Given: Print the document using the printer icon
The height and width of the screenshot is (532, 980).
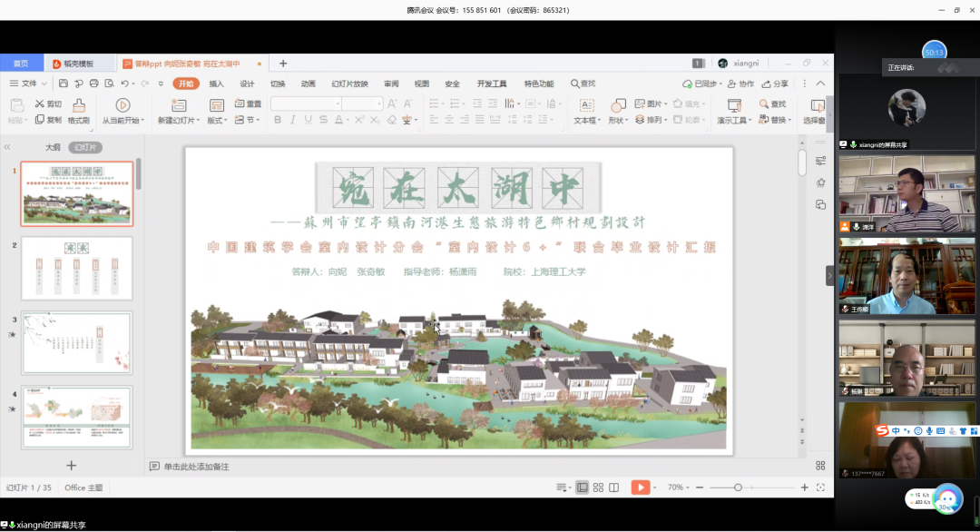Looking at the screenshot, I should click(93, 84).
